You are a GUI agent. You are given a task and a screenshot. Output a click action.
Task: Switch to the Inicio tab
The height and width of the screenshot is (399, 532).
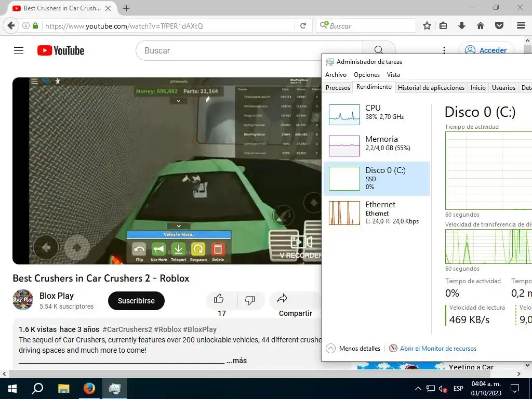click(478, 87)
